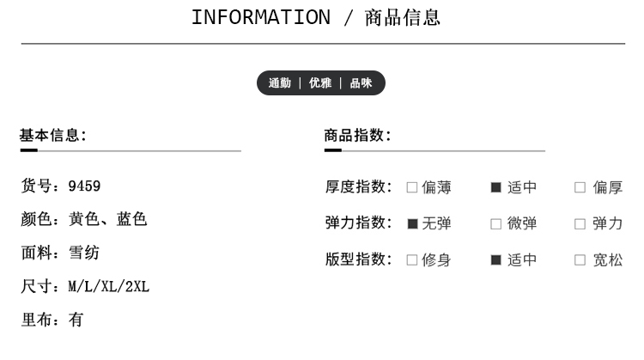Toggle the 适中 thickness checkbox

(x=496, y=187)
